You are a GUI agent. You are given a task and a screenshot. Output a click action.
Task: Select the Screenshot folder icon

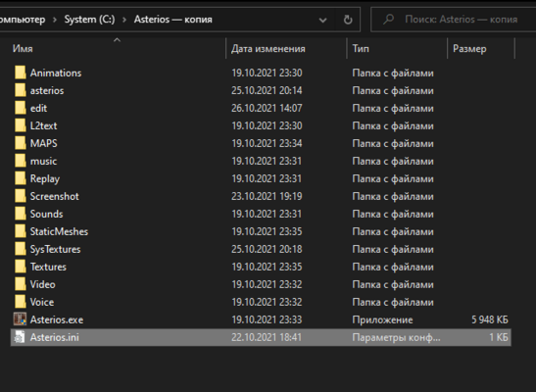(x=21, y=196)
